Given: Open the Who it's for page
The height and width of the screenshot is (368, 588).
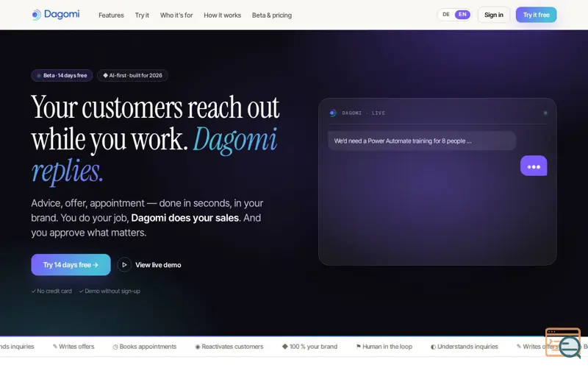Looking at the screenshot, I should (176, 15).
